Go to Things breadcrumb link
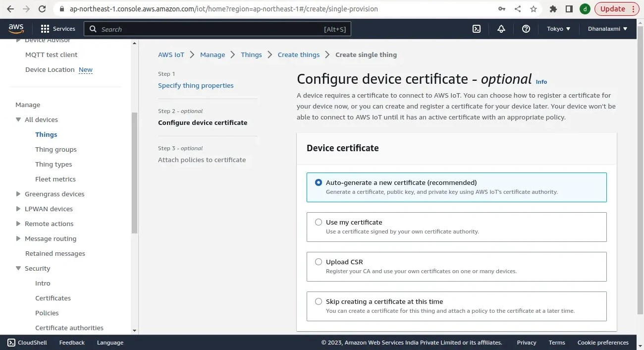This screenshot has height=350, width=644. (251, 55)
